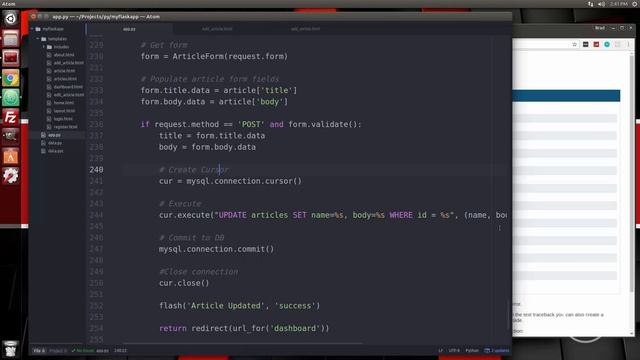640x360 pixels.
Task: Open register.html in the file tree
Action: click(x=65, y=127)
